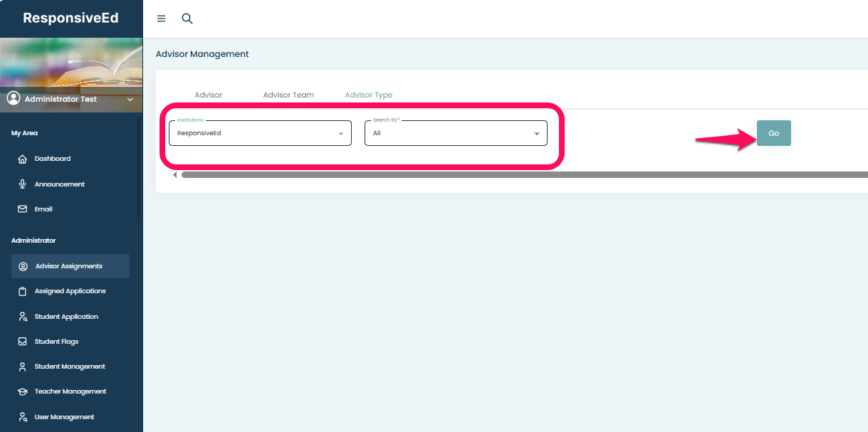Click the Announcement microphone icon
Screen dimensions: 868x432
point(22,184)
